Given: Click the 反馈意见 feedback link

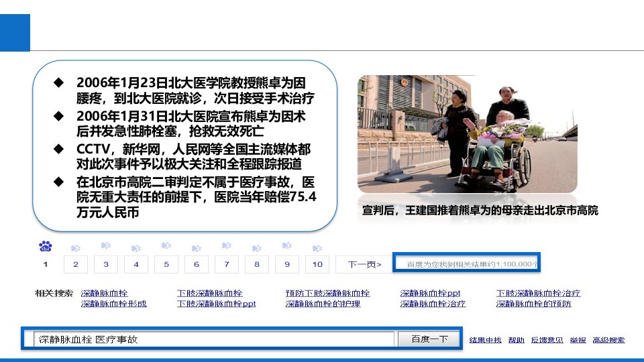Looking at the screenshot, I should [547, 340].
